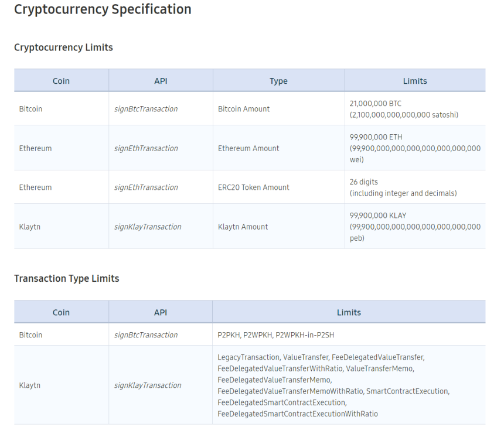
Task: Click the 21,000,000 BTC limit value
Action: (376, 104)
